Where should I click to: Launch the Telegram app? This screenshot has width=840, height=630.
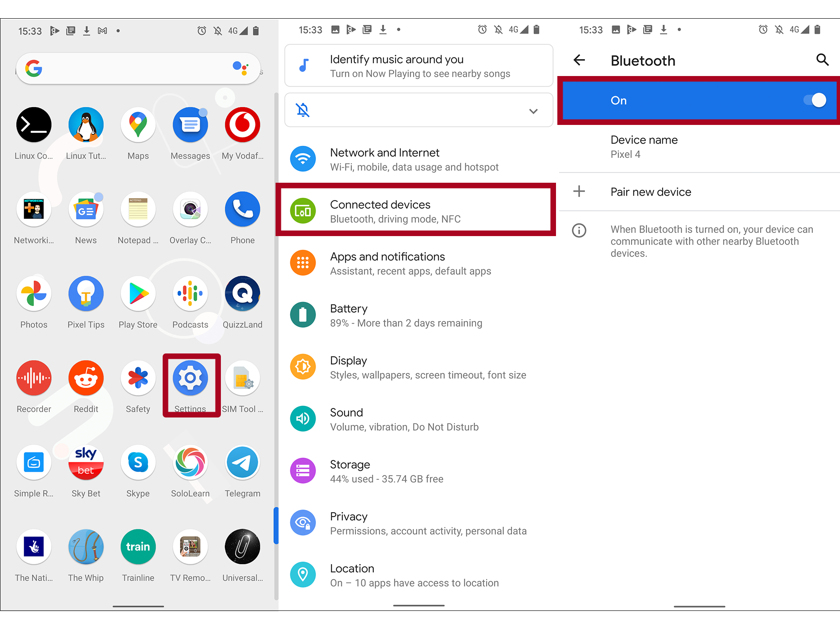pyautogui.click(x=242, y=462)
